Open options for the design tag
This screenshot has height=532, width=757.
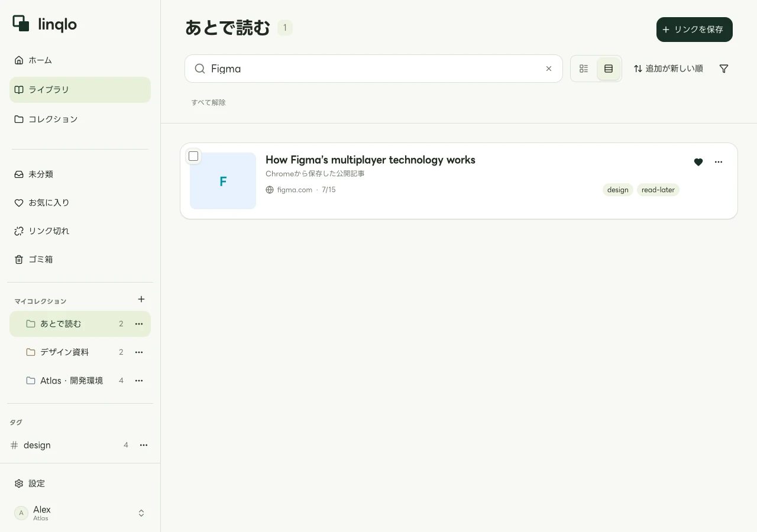coord(144,445)
